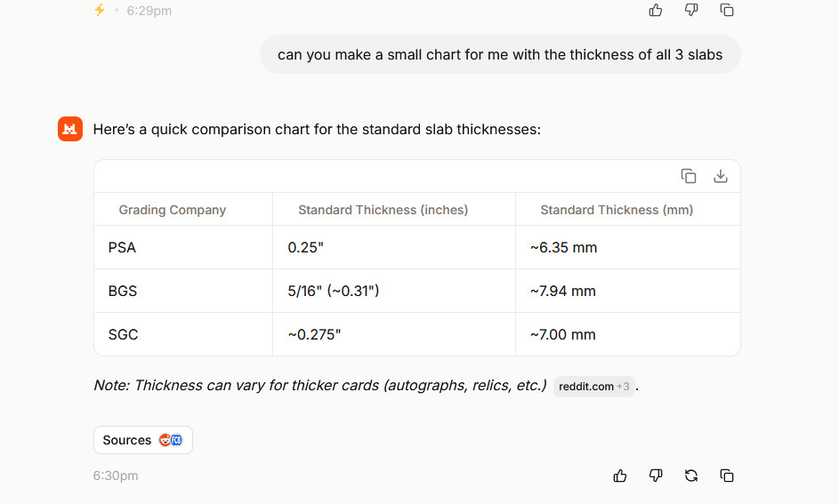Open the Sources button
The image size is (839, 504).
pyautogui.click(x=142, y=440)
